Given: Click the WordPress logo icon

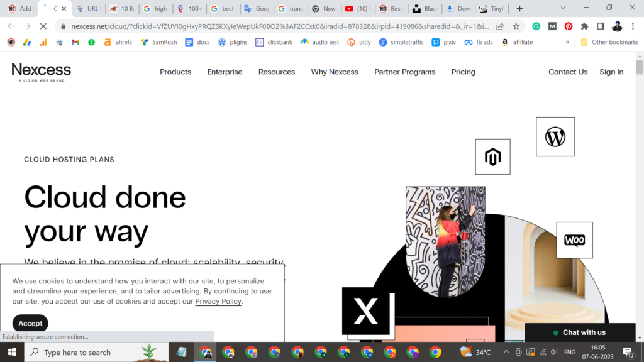Looking at the screenshot, I should pyautogui.click(x=555, y=136).
